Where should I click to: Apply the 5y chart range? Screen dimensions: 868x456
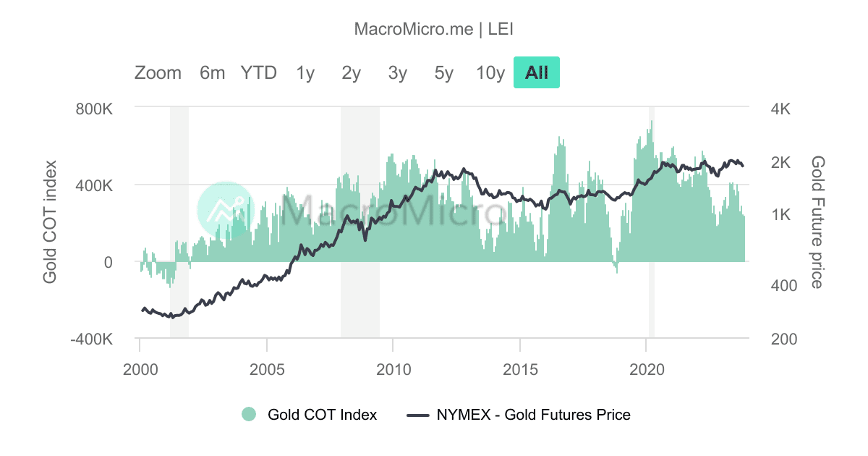click(442, 72)
